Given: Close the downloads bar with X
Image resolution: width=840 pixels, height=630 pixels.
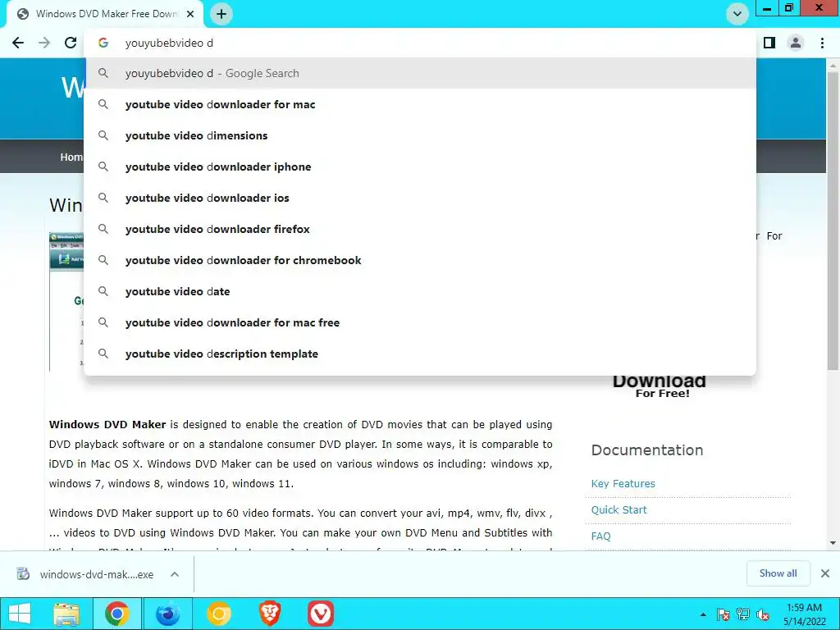Looking at the screenshot, I should 825,573.
